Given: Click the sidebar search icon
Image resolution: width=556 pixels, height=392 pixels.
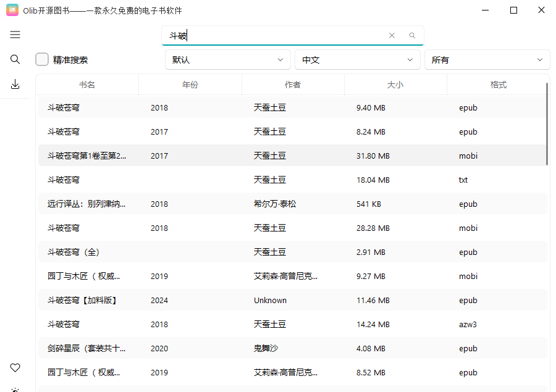Looking at the screenshot, I should pyautogui.click(x=15, y=59).
